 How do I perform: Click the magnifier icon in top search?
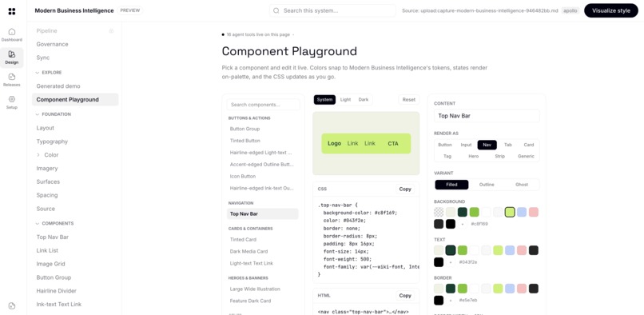pyautogui.click(x=276, y=10)
